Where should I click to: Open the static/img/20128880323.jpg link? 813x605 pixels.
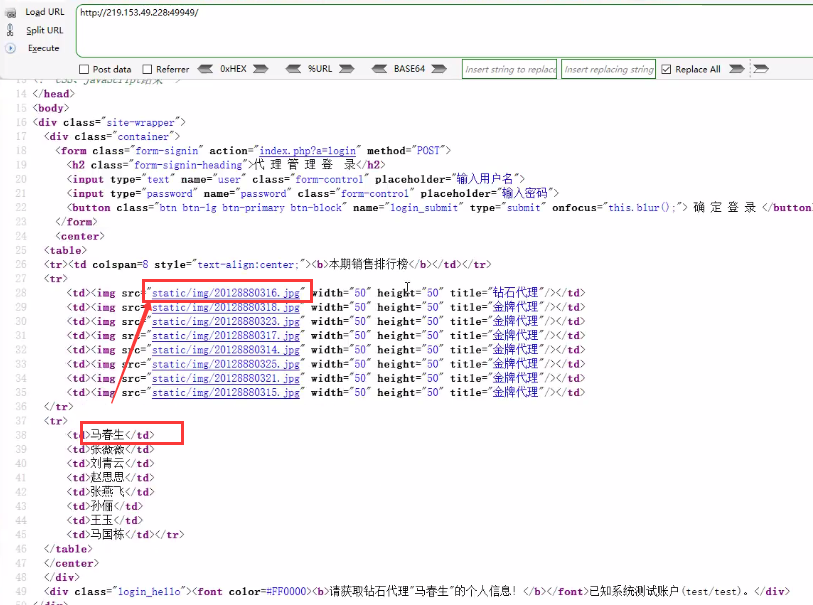(x=226, y=322)
